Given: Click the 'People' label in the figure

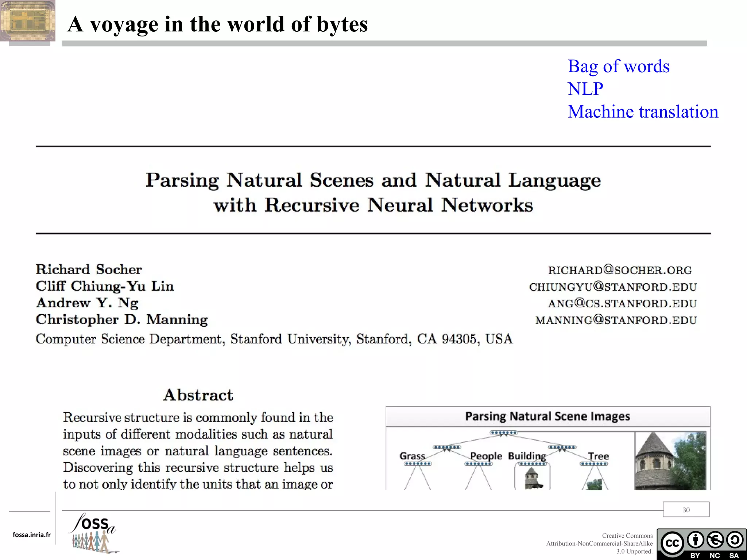Looking at the screenshot, I should tap(486, 456).
